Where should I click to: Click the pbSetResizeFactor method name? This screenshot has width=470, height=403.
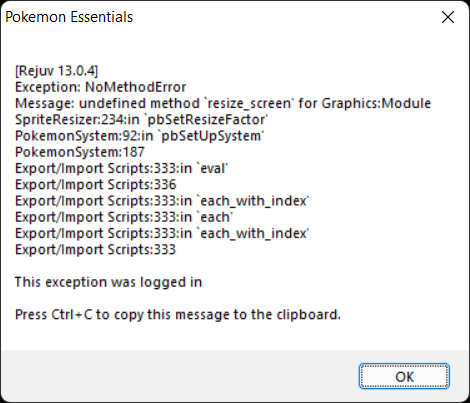[x=206, y=120]
